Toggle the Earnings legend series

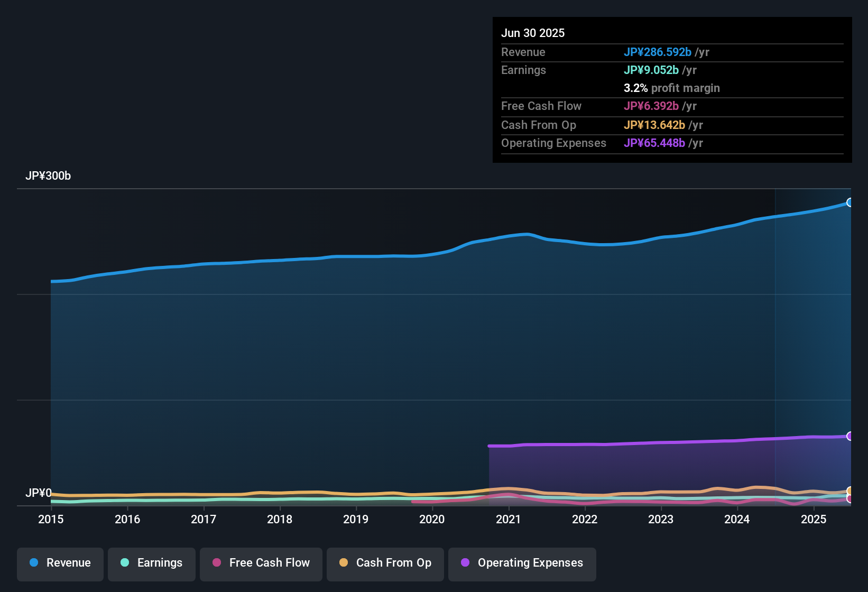[152, 563]
